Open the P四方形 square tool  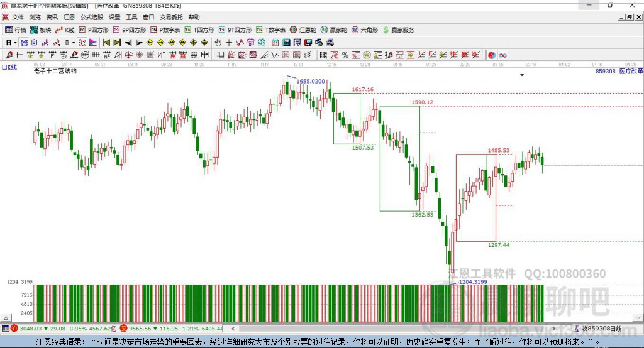(x=94, y=30)
